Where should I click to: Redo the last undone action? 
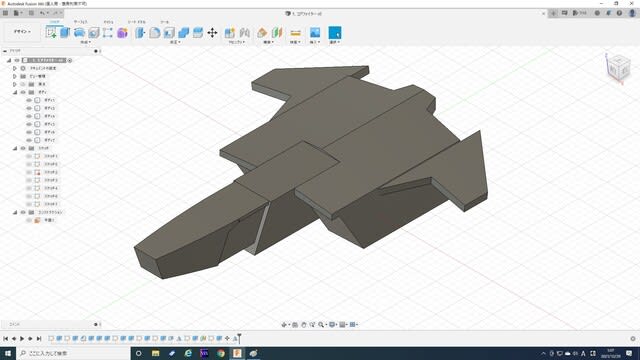coord(56,13)
